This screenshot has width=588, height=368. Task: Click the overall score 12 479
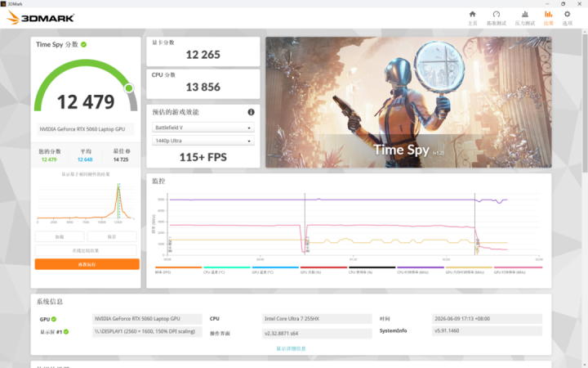pyautogui.click(x=86, y=102)
